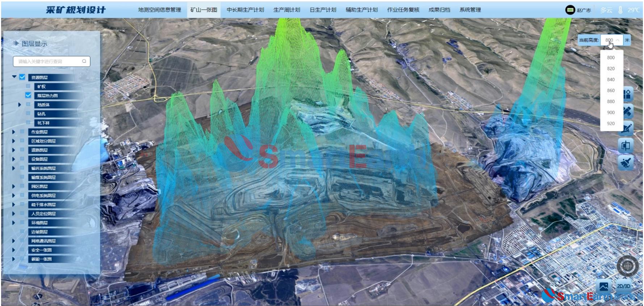The image size is (644, 306).
Task: Click the user avatar icon in header
Action: (x=570, y=10)
